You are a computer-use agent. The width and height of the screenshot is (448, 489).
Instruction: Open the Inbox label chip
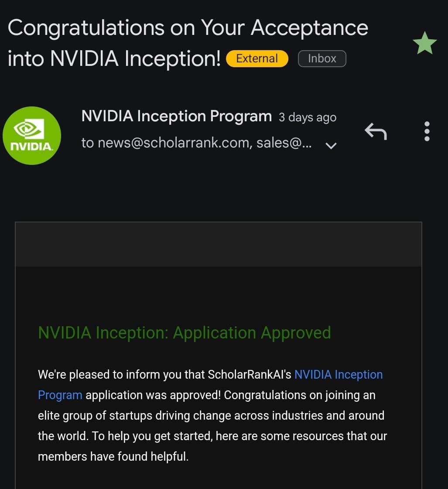coord(322,58)
